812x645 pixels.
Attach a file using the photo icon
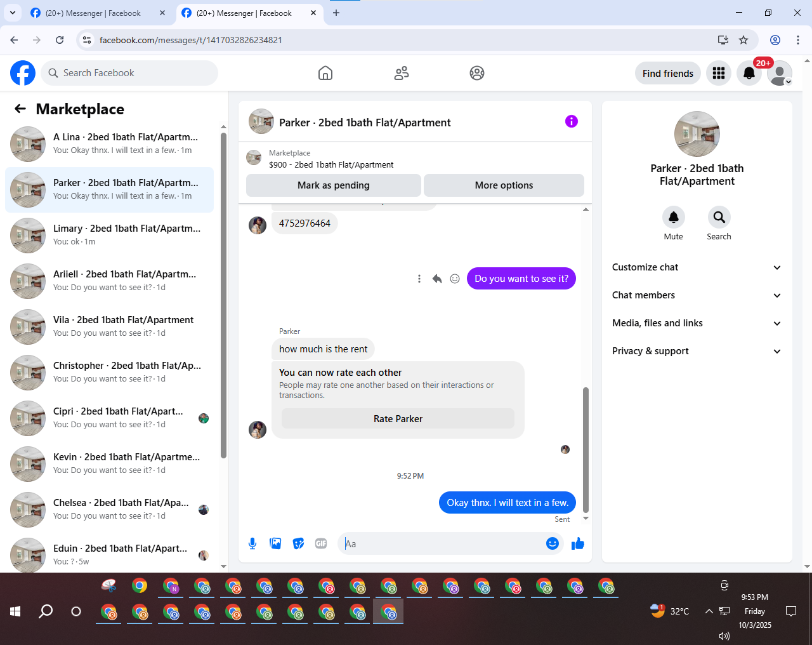tap(275, 543)
